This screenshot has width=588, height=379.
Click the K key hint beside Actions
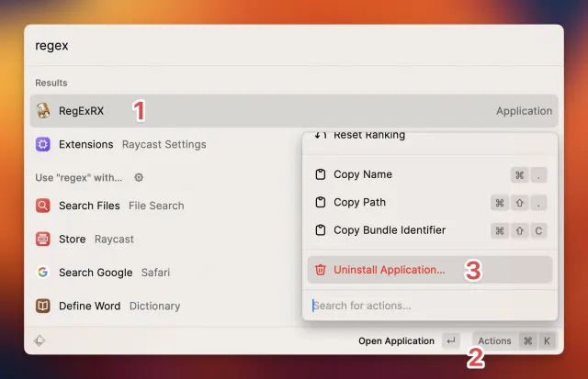(x=548, y=340)
